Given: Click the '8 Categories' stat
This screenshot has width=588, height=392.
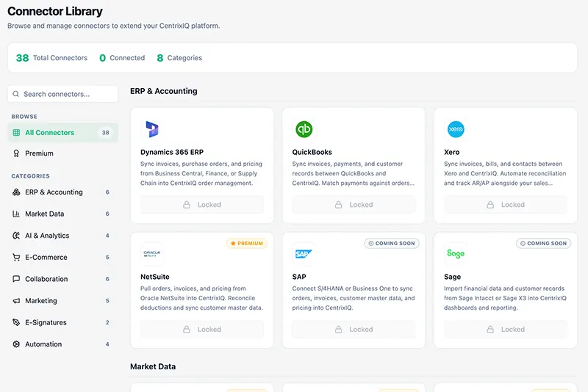Looking at the screenshot, I should (x=179, y=58).
